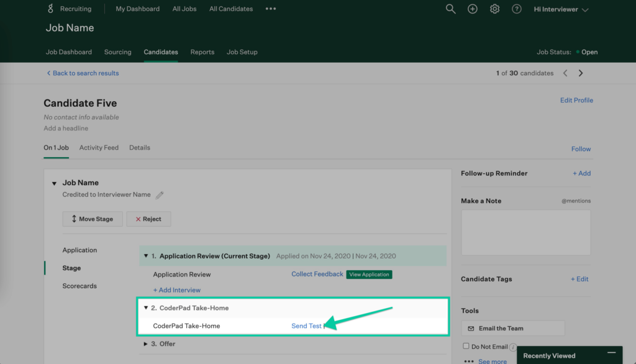Click the Send Test link
The image size is (636, 364).
(x=306, y=325)
